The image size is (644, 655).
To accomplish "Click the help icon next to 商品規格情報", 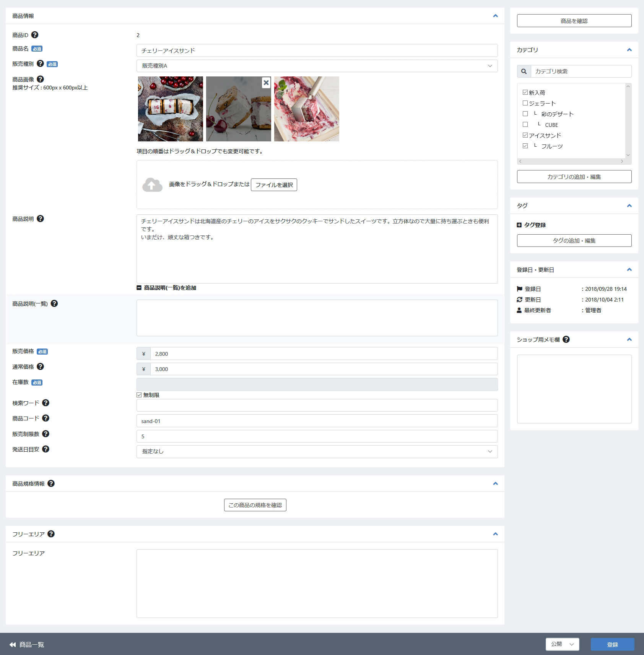I will pos(51,483).
